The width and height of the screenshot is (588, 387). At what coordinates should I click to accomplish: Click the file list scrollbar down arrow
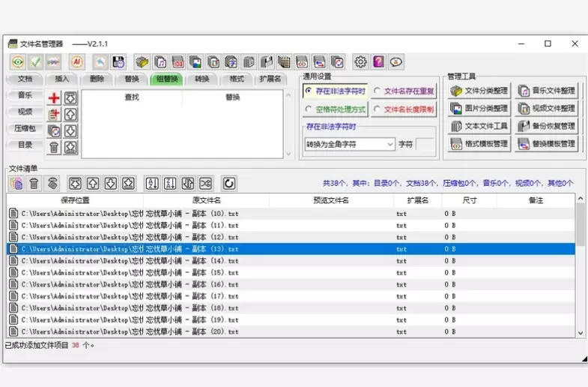[581, 333]
